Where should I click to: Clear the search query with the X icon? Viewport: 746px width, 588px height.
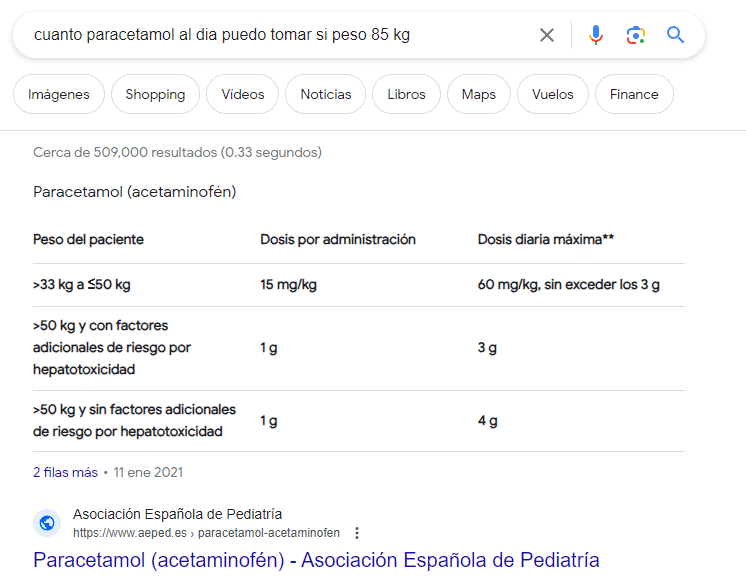(547, 35)
